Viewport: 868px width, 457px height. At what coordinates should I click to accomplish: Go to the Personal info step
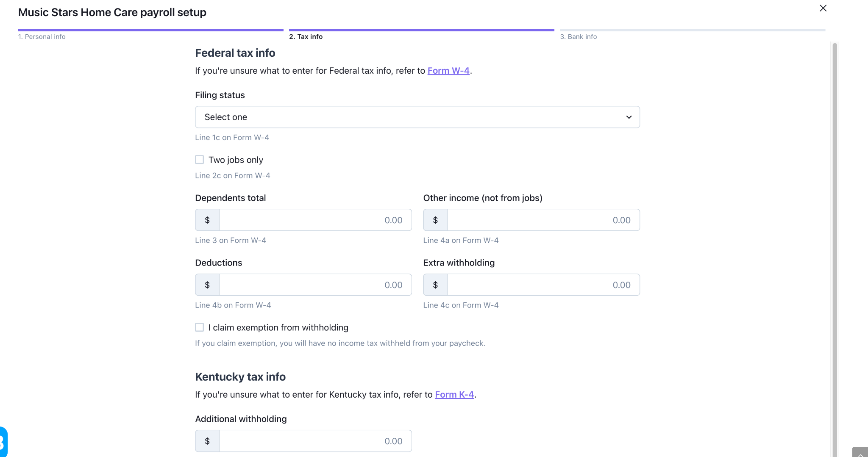tap(42, 37)
